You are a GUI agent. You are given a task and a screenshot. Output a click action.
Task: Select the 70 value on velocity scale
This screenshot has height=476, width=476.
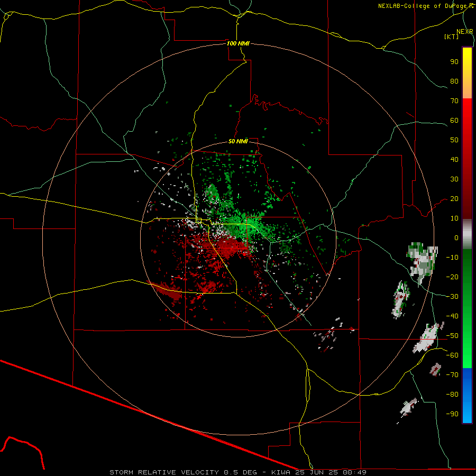[x=454, y=101]
